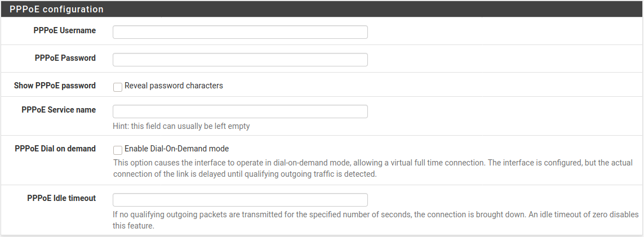The image size is (644, 237).
Task: Click the 'PPPoE Service name' row label
Action: click(x=59, y=110)
